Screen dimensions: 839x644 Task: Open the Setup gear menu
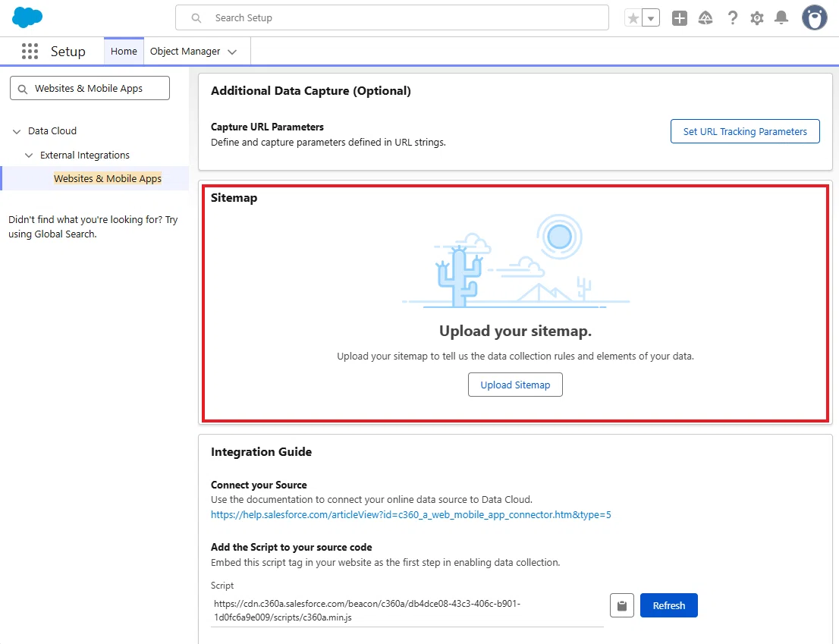[x=756, y=18]
